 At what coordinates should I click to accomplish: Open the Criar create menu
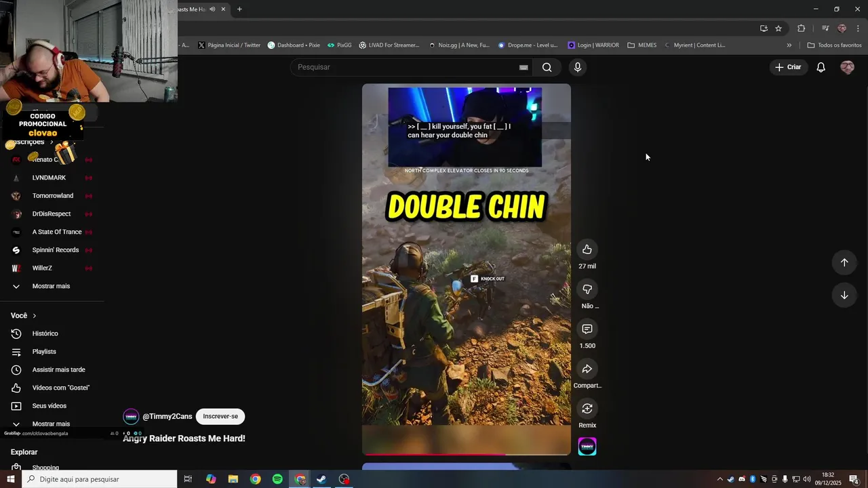pos(788,67)
